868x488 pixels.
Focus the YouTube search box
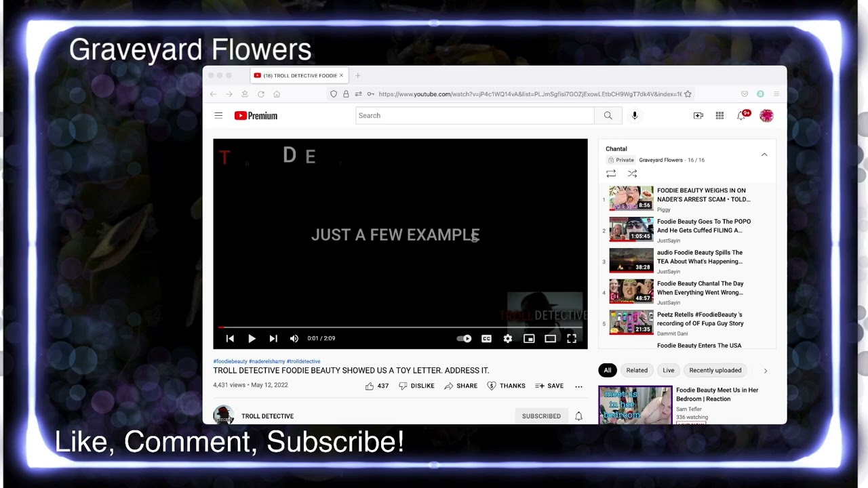click(475, 116)
